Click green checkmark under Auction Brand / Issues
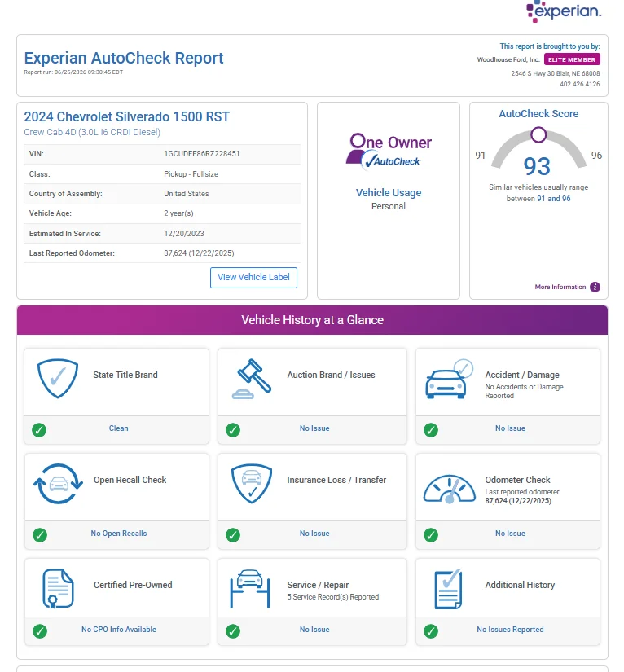 [x=233, y=430]
